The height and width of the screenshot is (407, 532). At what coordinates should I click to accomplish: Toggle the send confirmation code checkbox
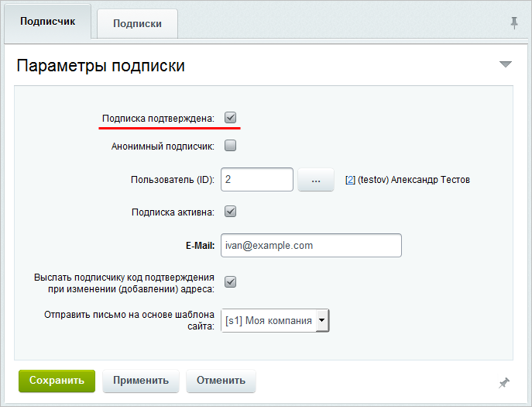pos(230,281)
